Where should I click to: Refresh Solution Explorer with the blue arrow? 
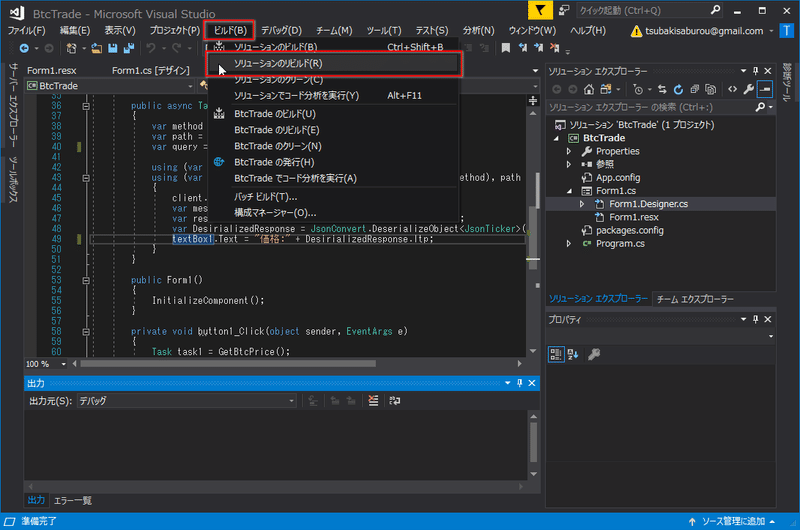[678, 89]
